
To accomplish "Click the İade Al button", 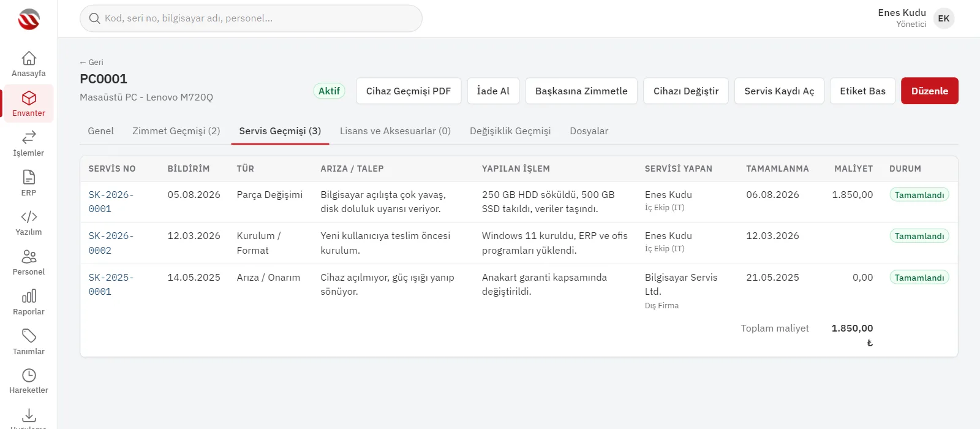I will point(493,91).
